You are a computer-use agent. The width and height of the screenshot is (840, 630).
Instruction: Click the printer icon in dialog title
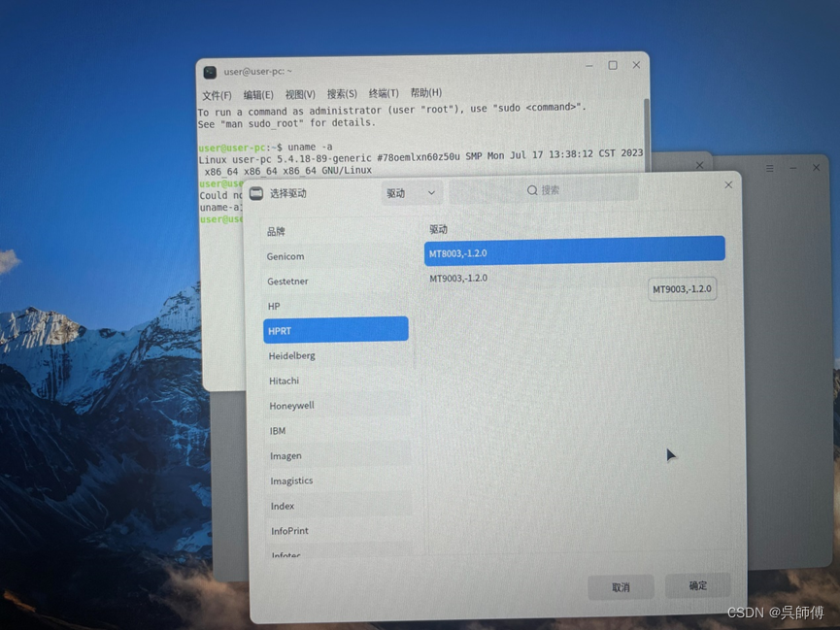pos(256,193)
